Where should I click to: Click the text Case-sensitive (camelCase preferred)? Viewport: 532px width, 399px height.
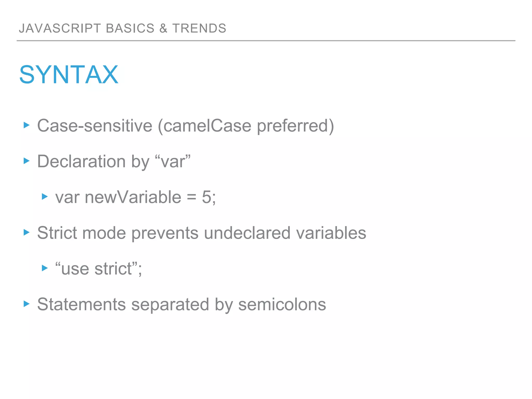(x=185, y=126)
